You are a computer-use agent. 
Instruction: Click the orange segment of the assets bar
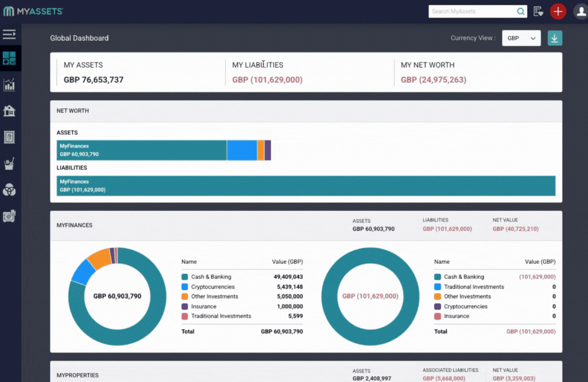[260, 150]
